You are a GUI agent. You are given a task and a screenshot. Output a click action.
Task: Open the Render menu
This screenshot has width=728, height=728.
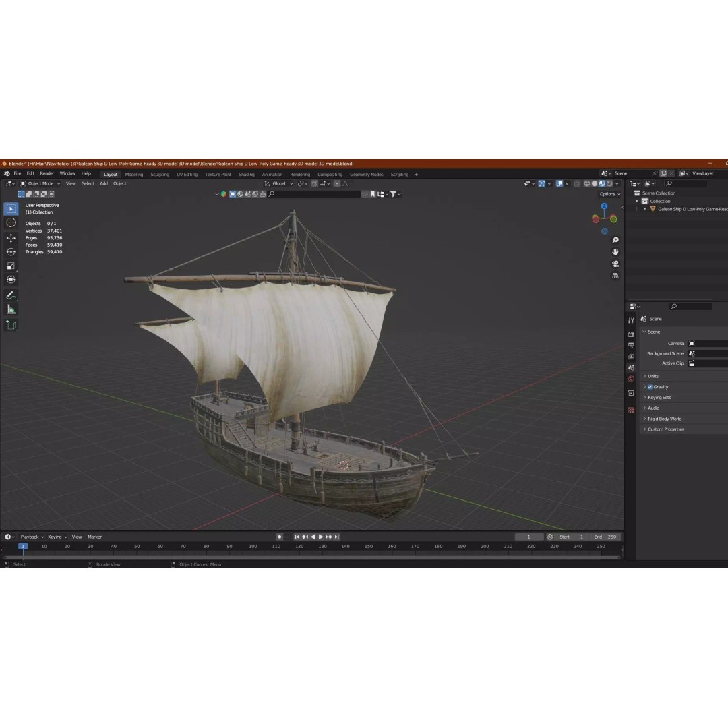[47, 174]
